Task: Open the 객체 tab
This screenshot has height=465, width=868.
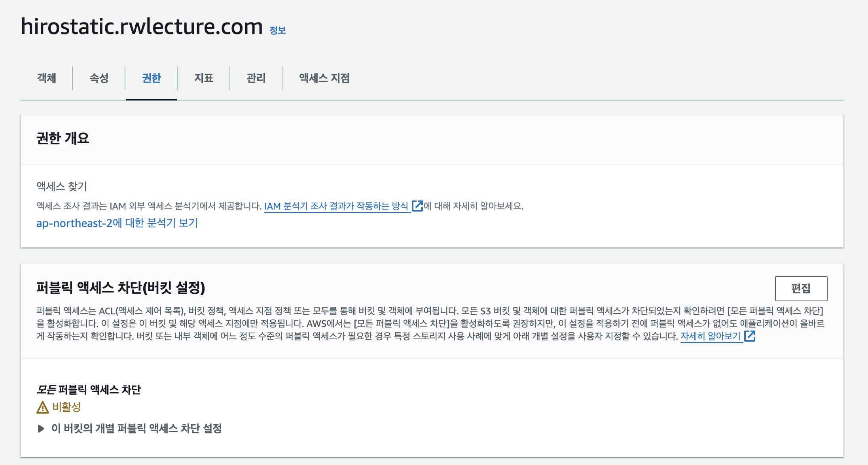Action: coord(47,78)
